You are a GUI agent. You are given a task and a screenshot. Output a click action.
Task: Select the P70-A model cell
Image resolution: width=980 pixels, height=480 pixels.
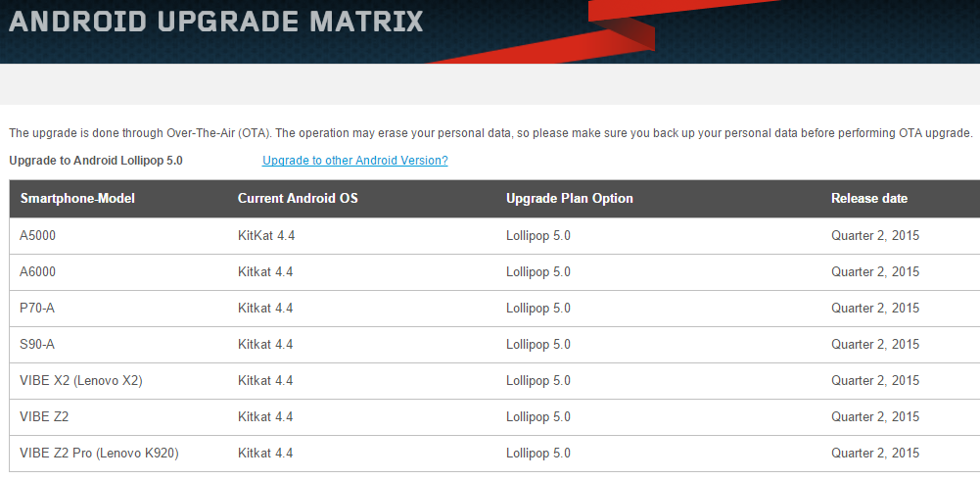[x=37, y=309]
